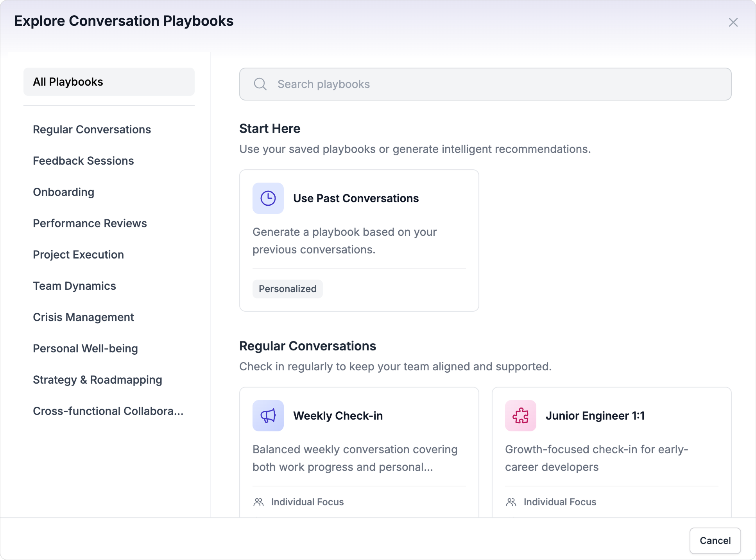756x560 pixels.
Task: Open Cross-functional Collaboration category
Action: pos(108,411)
